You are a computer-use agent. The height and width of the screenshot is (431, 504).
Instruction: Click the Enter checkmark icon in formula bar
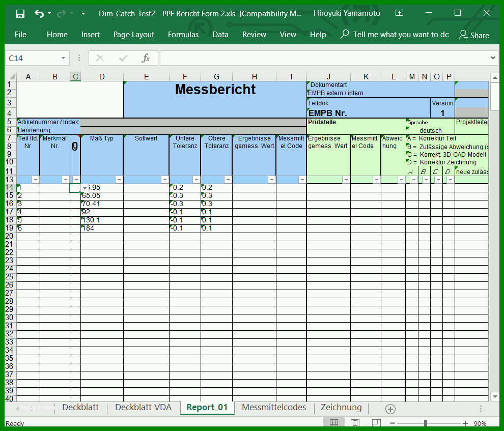click(x=123, y=58)
